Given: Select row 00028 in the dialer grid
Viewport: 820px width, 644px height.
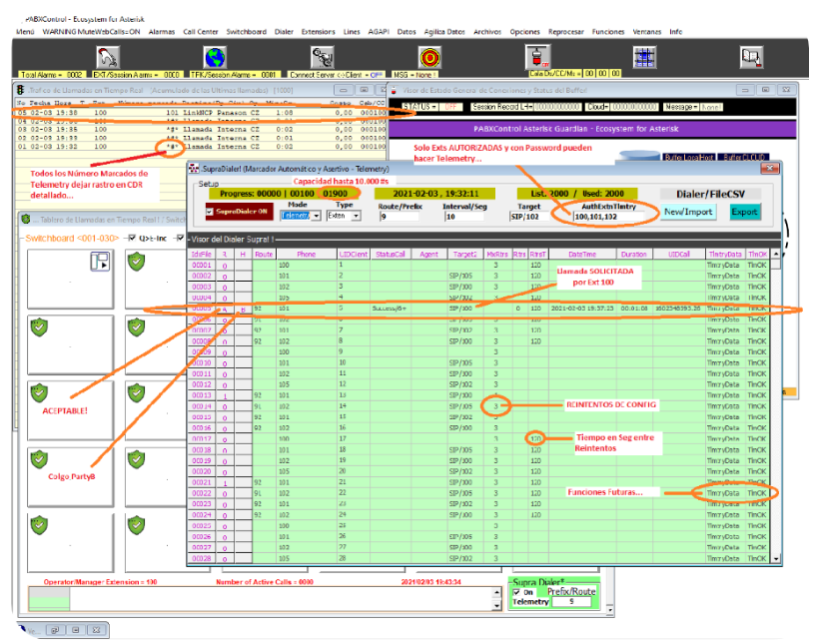Looking at the screenshot, I should [x=478, y=559].
